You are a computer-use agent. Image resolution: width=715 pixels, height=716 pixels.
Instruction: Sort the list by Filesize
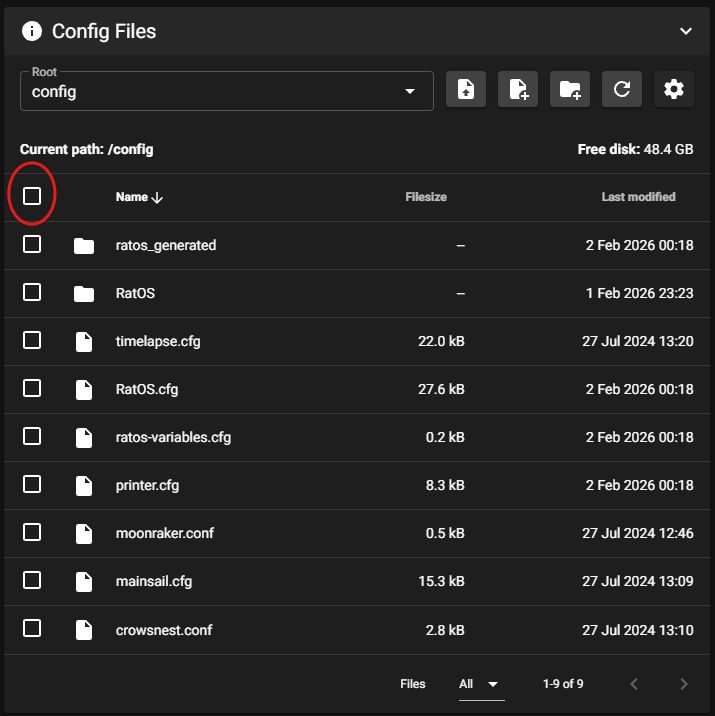coord(426,197)
